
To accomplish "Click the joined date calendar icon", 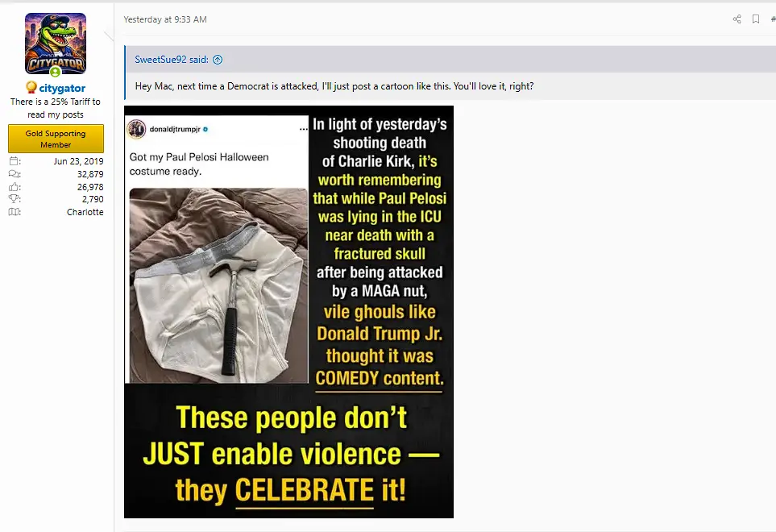I will 15,161.
